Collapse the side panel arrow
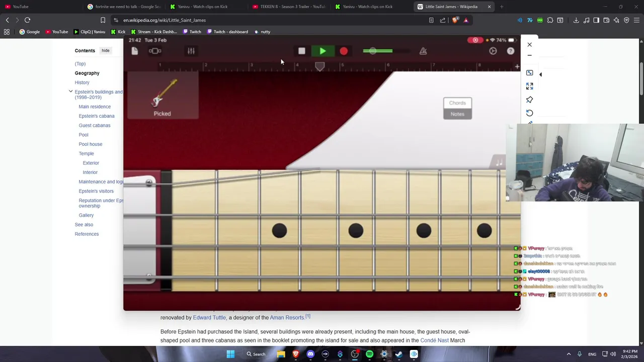This screenshot has width=644, height=362. [540, 74]
